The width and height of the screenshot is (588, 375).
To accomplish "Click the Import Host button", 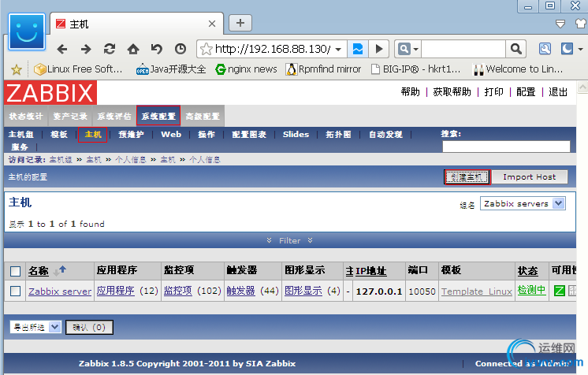I will click(530, 177).
